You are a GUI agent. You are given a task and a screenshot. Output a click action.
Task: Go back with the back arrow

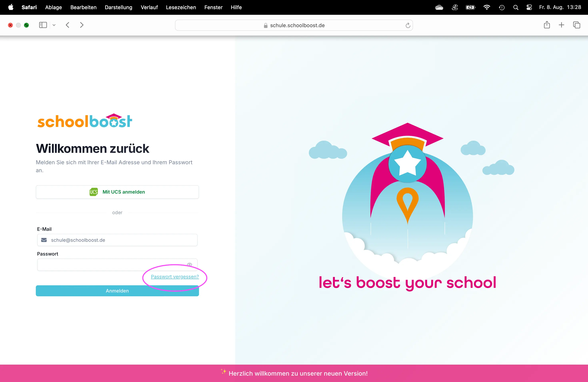click(x=67, y=25)
